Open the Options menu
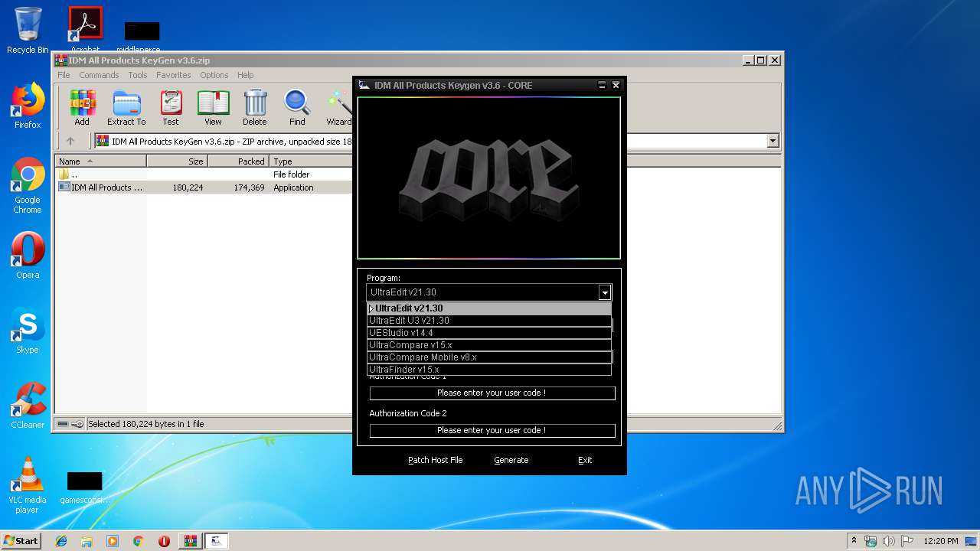This screenshot has height=551, width=980. click(x=214, y=75)
